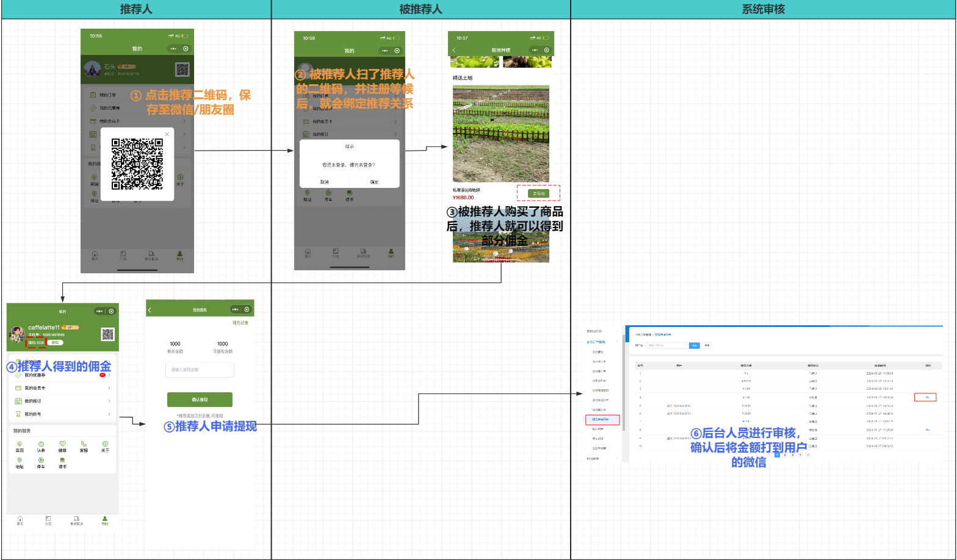Click the ¥1680.00 price text
The image size is (957, 560).
click(463, 198)
